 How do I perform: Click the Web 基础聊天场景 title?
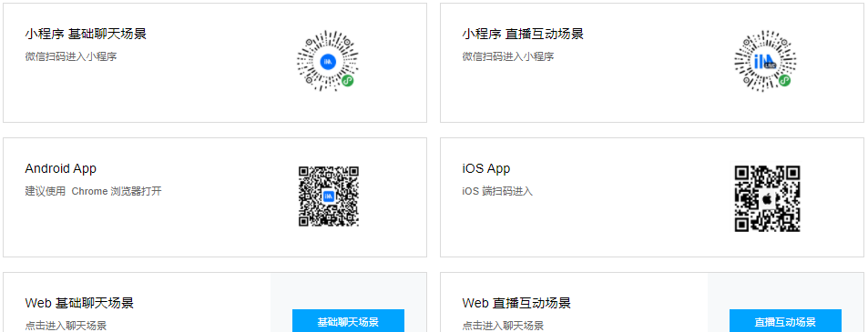click(79, 303)
